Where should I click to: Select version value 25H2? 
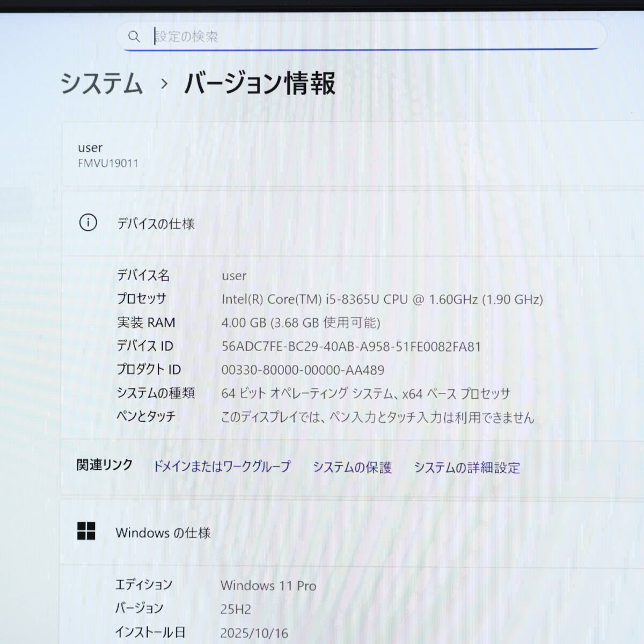click(x=236, y=609)
